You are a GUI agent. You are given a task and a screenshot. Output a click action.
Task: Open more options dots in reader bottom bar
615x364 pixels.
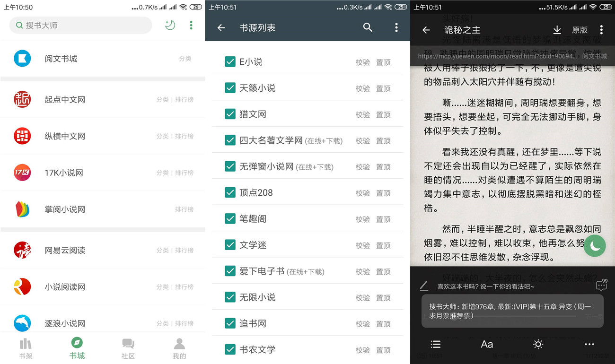click(589, 344)
